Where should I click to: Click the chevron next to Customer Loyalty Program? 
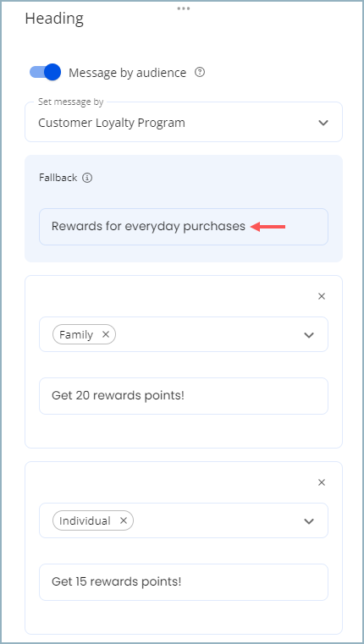pos(323,123)
